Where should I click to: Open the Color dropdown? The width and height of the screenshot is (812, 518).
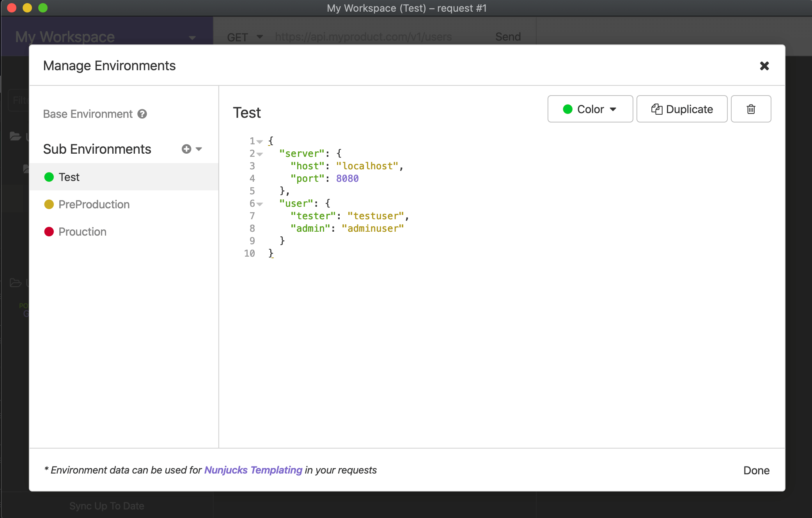pyautogui.click(x=590, y=109)
